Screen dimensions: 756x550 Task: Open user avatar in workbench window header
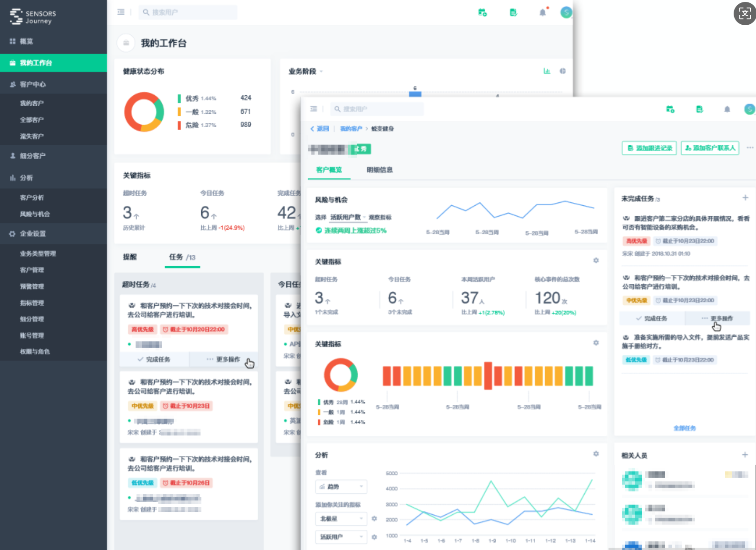[x=566, y=12]
